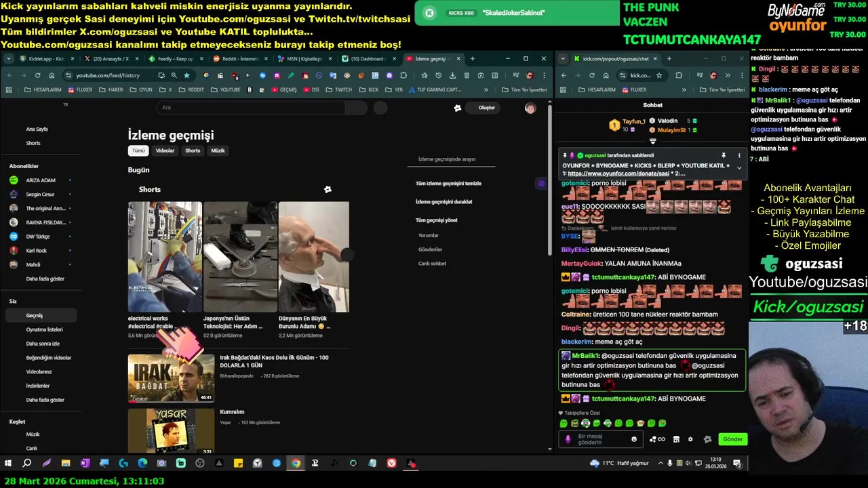Switch to the Kicklet.app browser tab
The width and height of the screenshot is (868, 488).
(x=45, y=59)
